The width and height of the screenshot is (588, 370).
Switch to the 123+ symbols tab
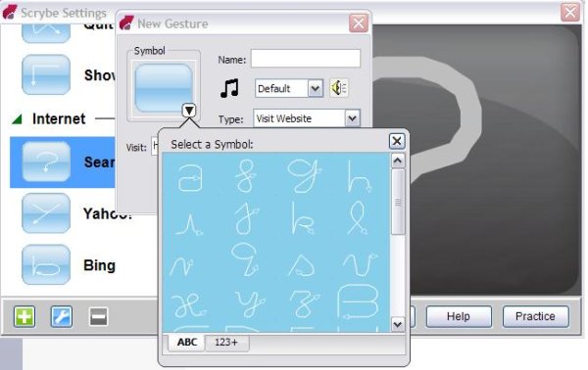(226, 343)
